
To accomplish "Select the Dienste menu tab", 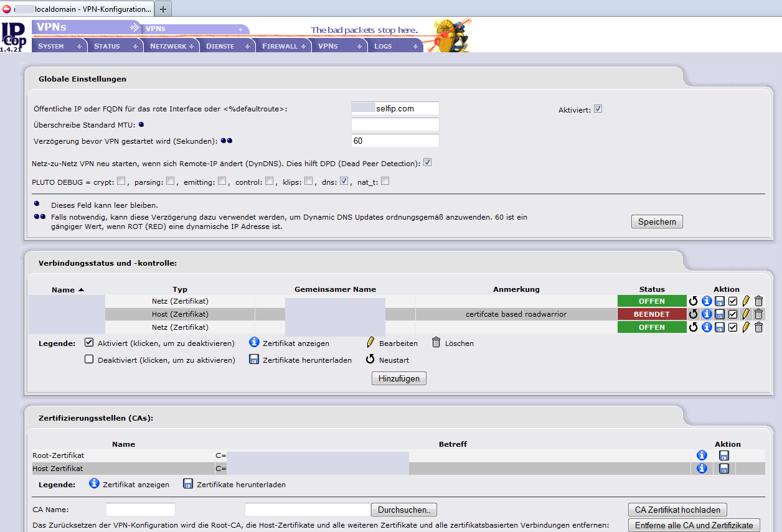I will pos(227,46).
